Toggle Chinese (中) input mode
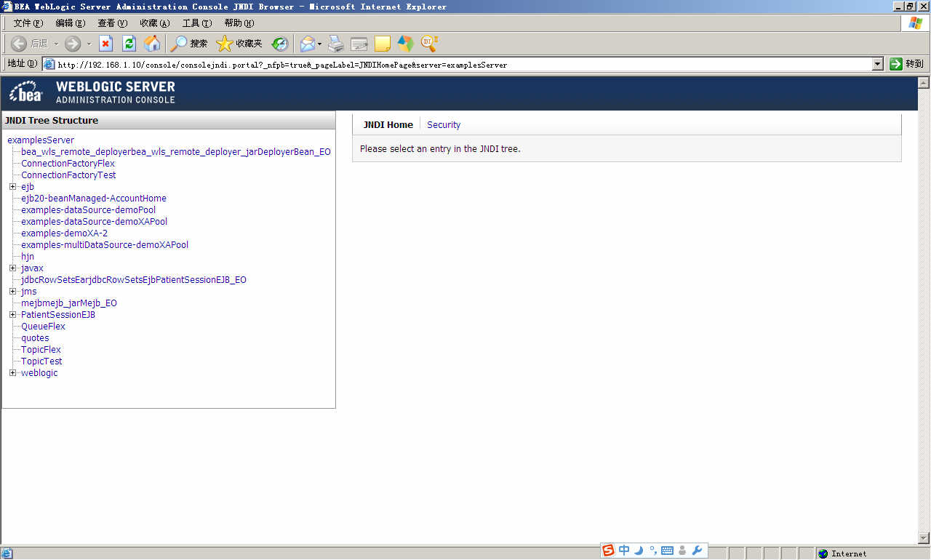Screen dimensions: 931x560 (x=624, y=551)
